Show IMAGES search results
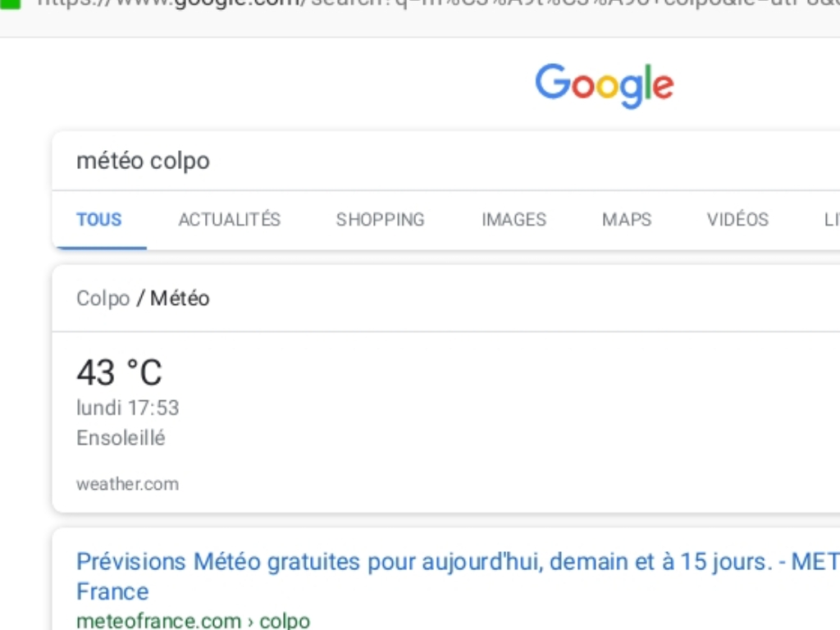This screenshot has height=630, width=840. point(514,220)
